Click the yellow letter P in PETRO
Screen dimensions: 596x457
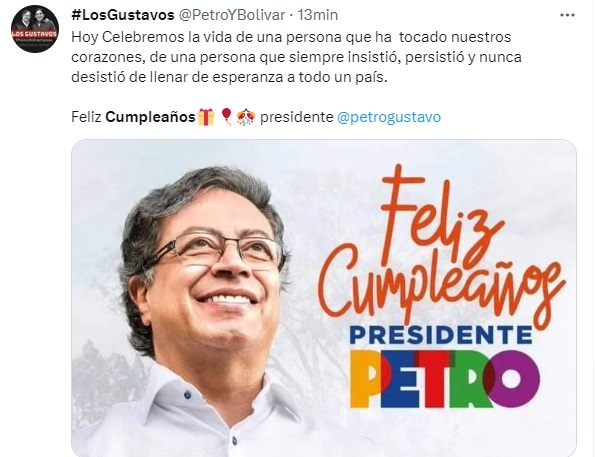tap(368, 379)
